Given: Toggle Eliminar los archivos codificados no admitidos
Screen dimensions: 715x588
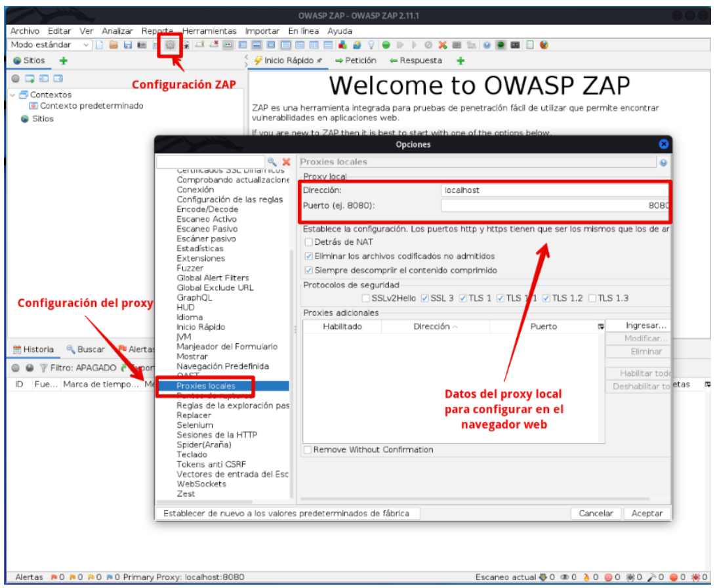Looking at the screenshot, I should tap(309, 256).
